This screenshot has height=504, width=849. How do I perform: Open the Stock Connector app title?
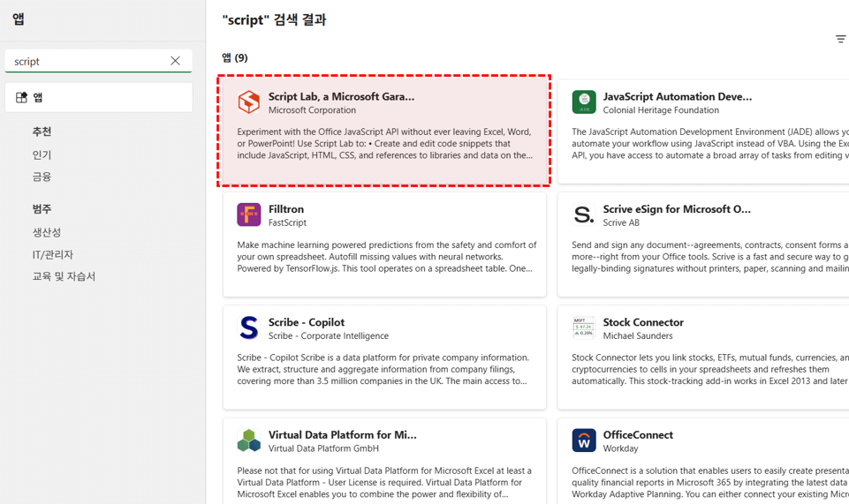click(643, 322)
